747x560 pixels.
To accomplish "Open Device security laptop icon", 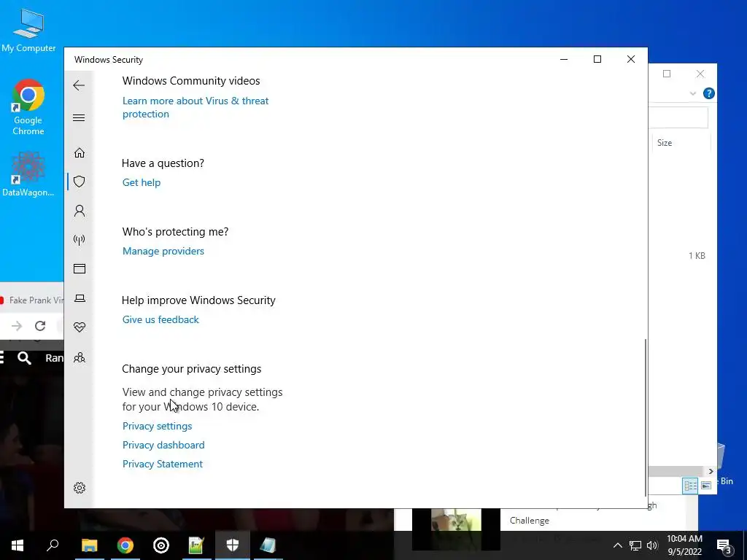I will [x=80, y=298].
